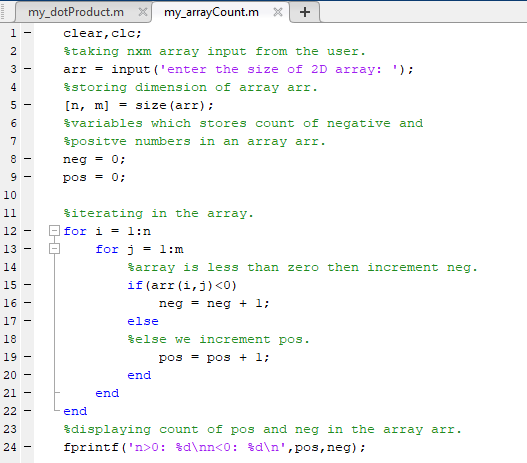The height and width of the screenshot is (463, 527).
Task: Click the 'end' keyword on line 21
Action: (x=107, y=393)
